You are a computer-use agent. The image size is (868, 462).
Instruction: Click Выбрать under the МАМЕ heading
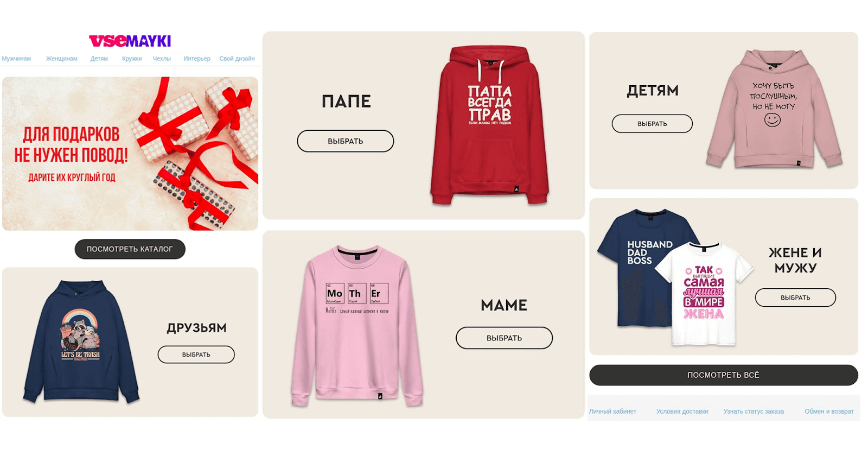505,338
